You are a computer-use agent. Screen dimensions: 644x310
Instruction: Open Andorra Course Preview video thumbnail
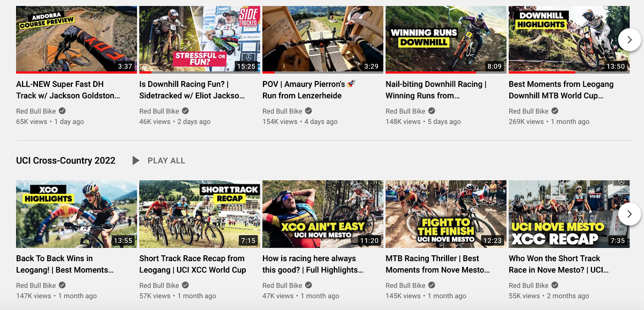pyautogui.click(x=76, y=40)
